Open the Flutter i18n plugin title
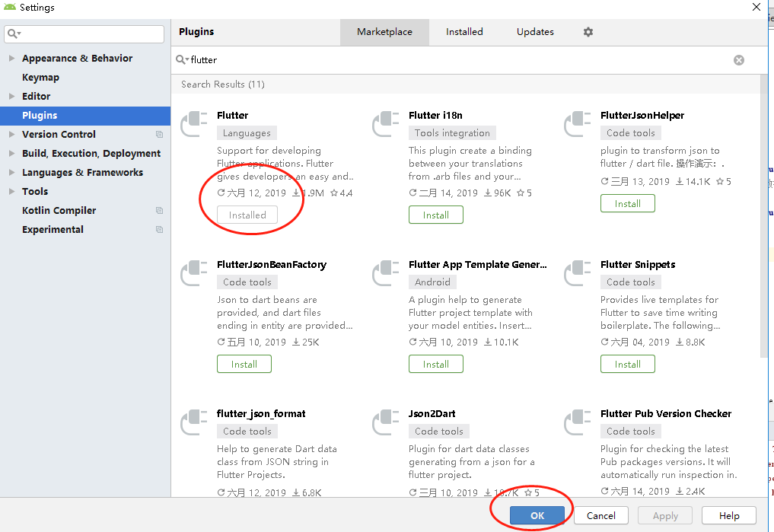The image size is (774, 532). click(435, 116)
